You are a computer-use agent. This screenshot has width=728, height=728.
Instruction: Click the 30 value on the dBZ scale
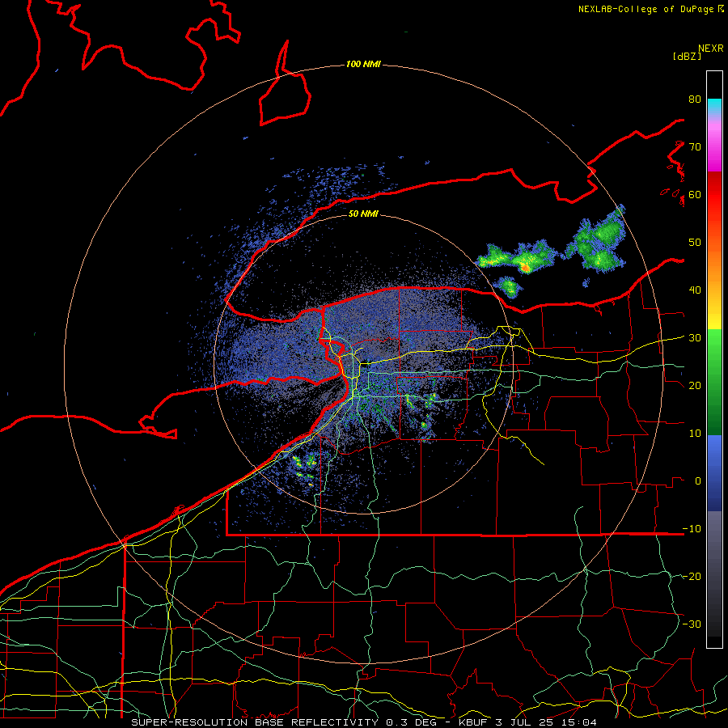695,338
